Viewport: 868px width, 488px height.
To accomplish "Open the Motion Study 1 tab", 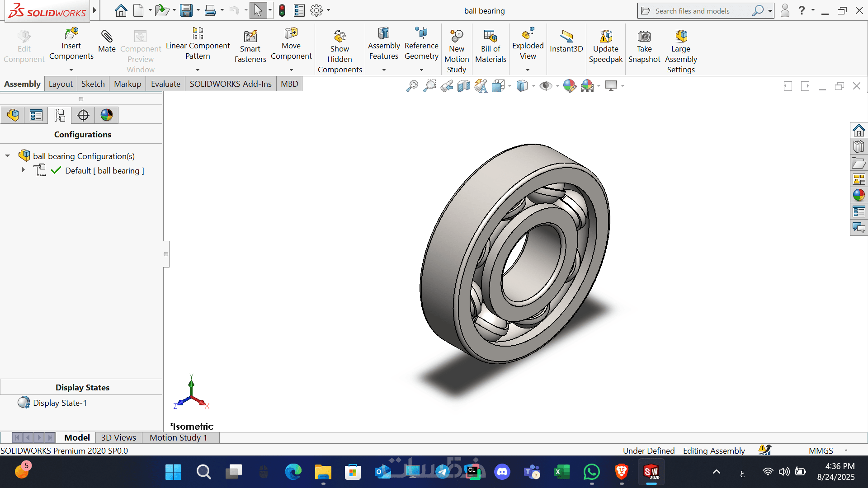I will pyautogui.click(x=178, y=437).
